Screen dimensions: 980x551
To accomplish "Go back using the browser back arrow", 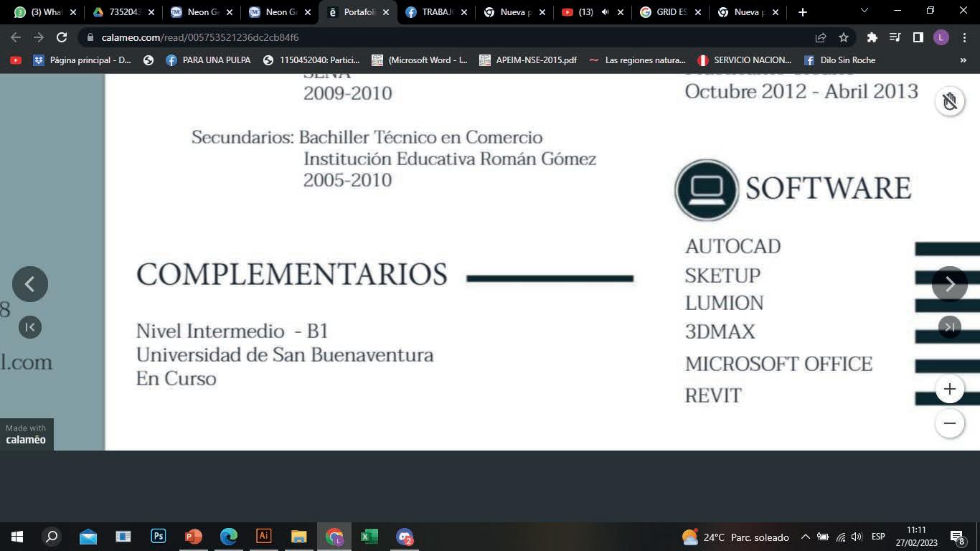I will [x=16, y=37].
